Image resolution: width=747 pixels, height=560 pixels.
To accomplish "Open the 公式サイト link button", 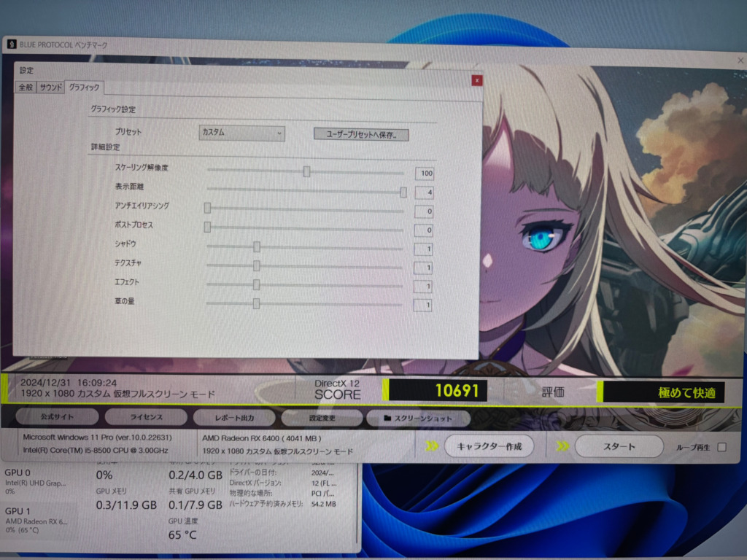I will click(x=57, y=416).
